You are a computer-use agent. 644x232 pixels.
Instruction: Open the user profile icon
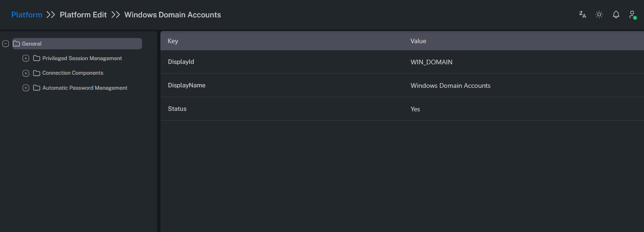click(x=632, y=15)
